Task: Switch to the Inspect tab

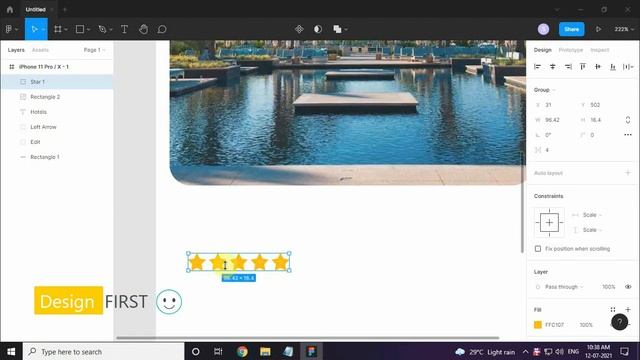Action: tap(600, 50)
